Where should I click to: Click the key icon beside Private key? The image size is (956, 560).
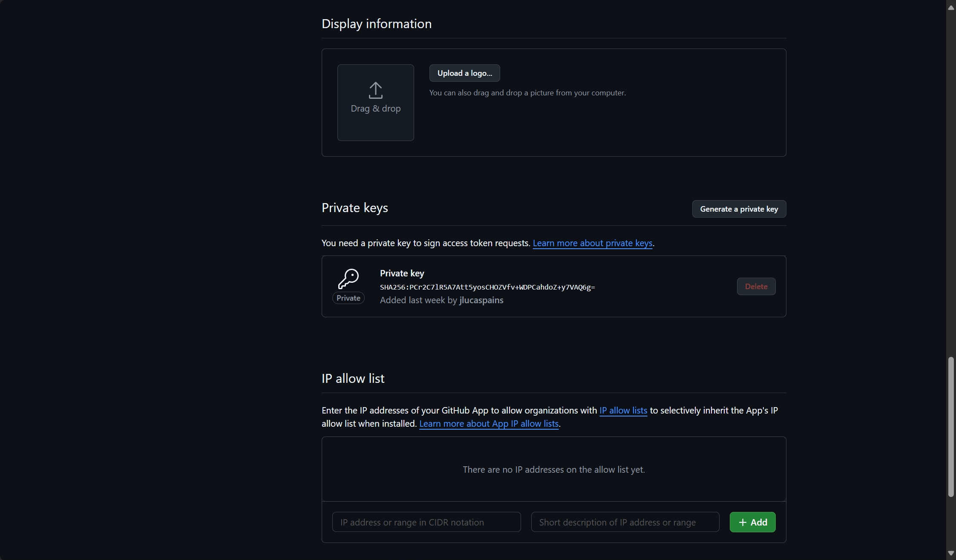click(x=348, y=279)
